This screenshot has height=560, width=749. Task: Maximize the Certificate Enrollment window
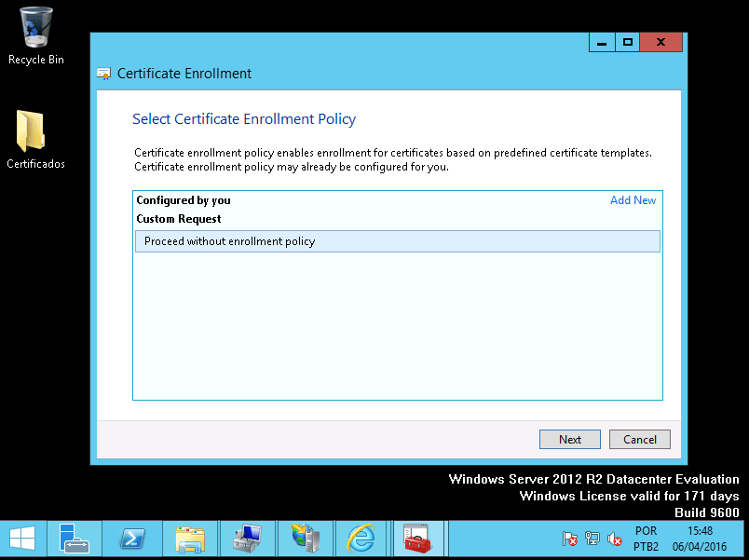(627, 42)
